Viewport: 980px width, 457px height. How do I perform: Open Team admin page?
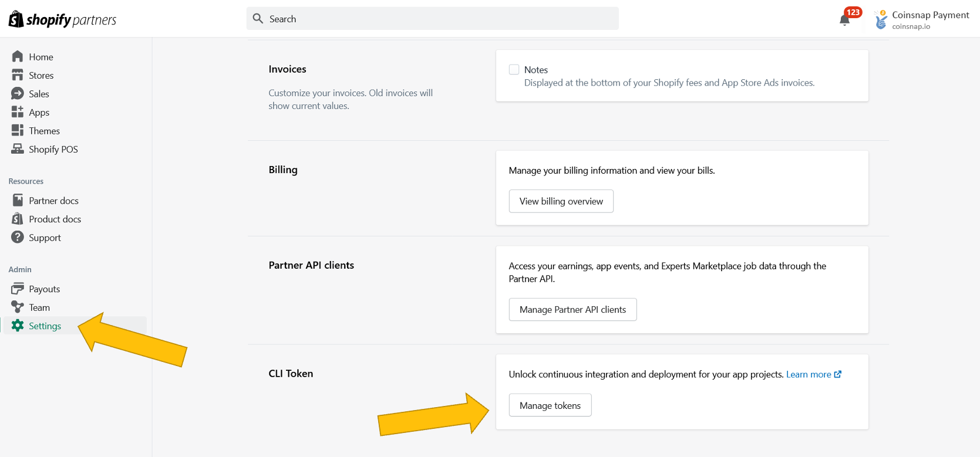(x=39, y=307)
